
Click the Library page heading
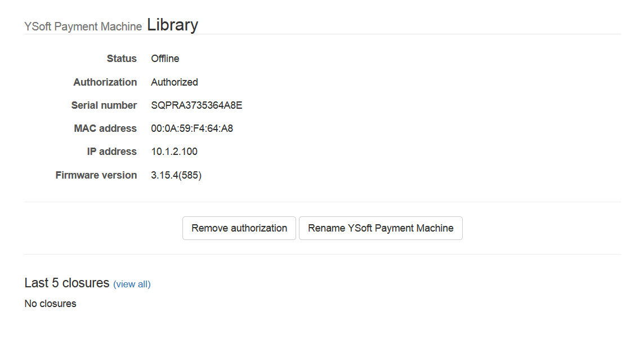click(x=172, y=25)
